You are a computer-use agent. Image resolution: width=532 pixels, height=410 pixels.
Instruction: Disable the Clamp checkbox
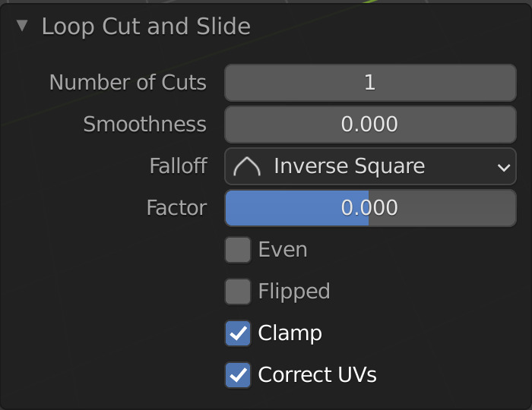point(238,333)
